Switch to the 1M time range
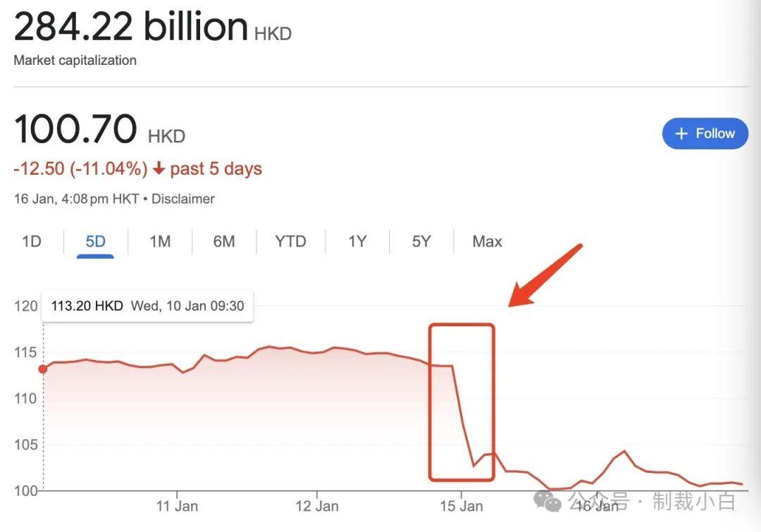 point(160,242)
